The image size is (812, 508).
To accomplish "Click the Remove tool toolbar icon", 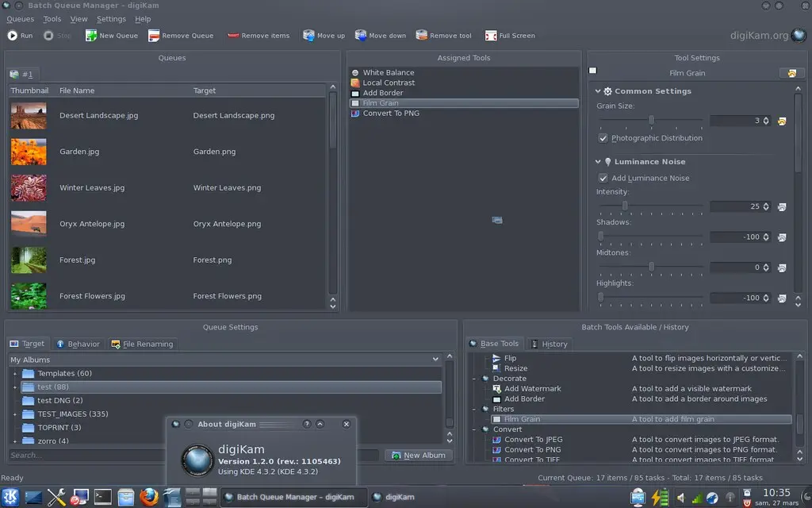I will [x=422, y=36].
